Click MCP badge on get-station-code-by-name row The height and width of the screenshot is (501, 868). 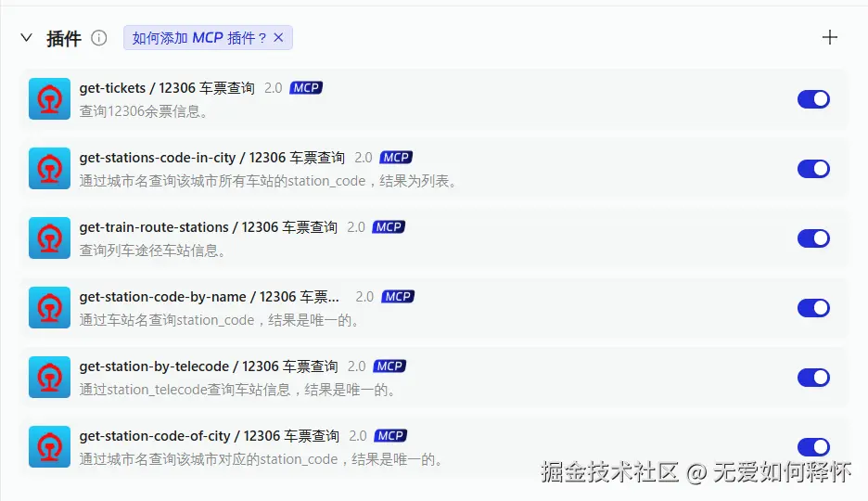tap(398, 297)
